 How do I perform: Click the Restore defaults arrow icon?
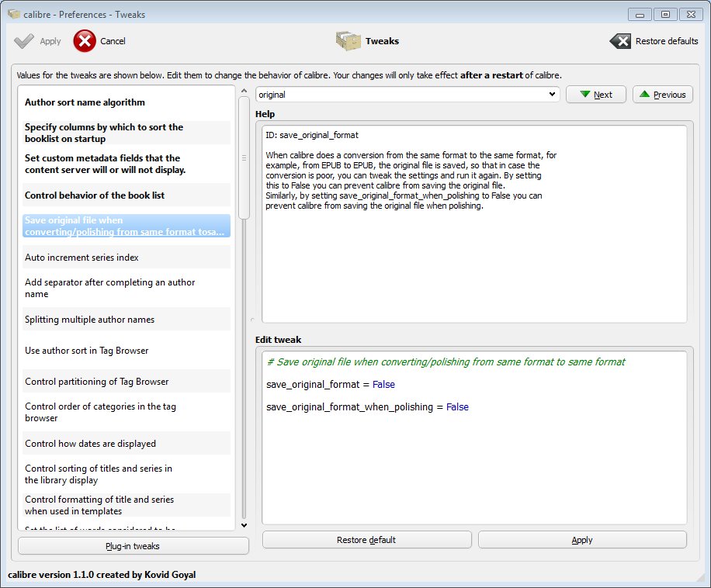click(x=620, y=41)
